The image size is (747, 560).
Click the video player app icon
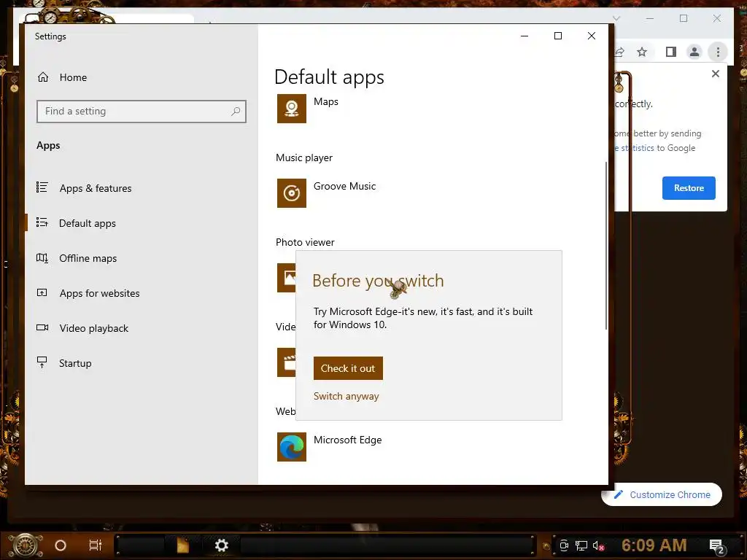[x=286, y=362]
